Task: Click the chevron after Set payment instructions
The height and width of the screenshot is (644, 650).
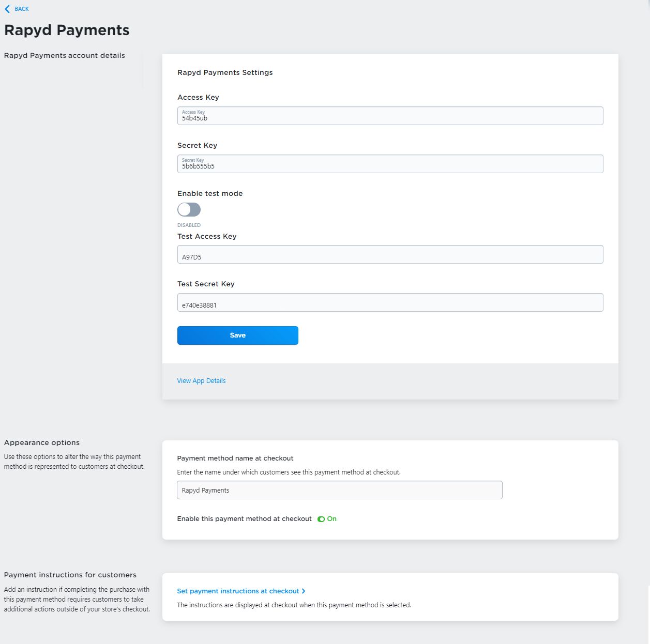Action: 304,591
